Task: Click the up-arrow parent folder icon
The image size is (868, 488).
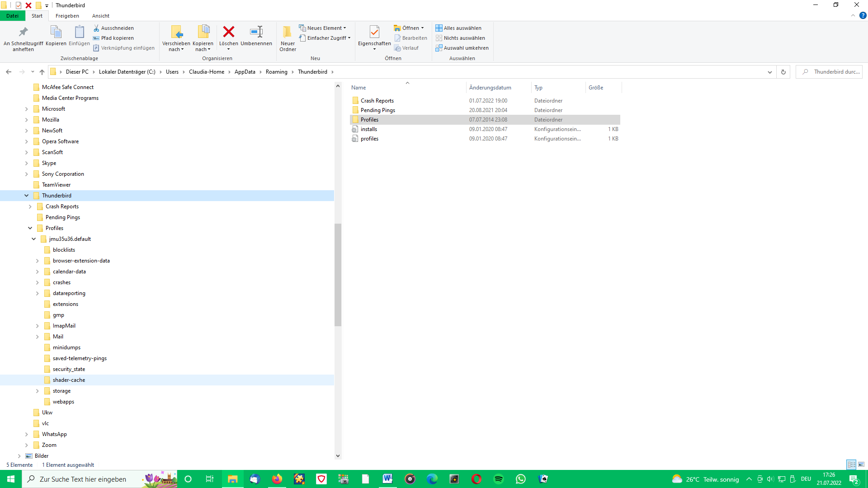Action: 42,72
